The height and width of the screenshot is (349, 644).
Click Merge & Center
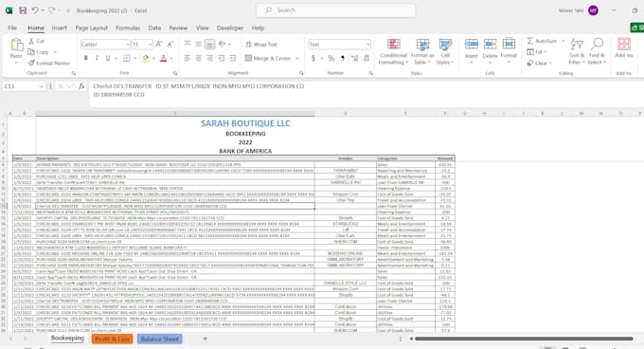click(x=268, y=59)
